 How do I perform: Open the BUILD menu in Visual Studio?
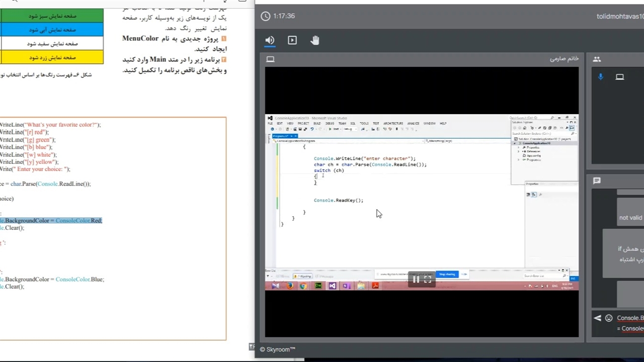(x=317, y=123)
